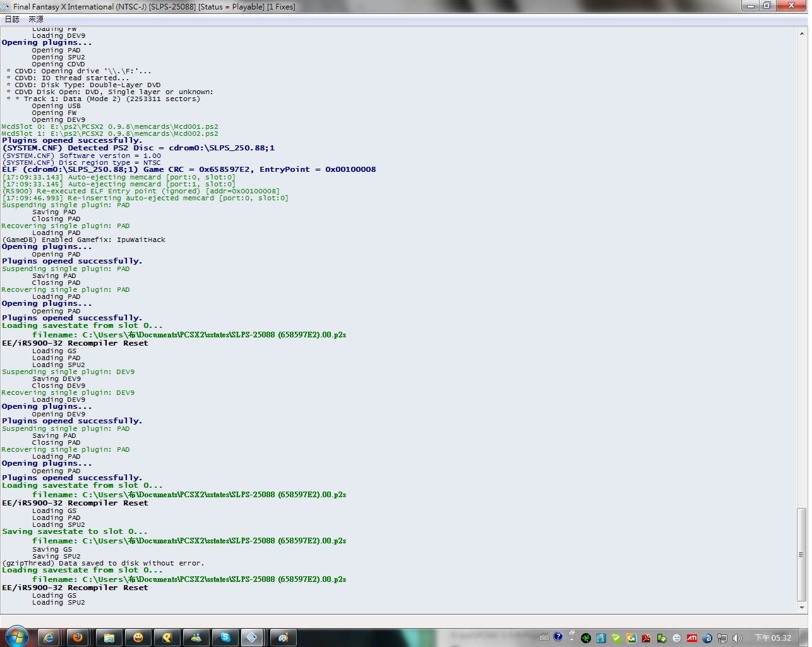Click the Show Desktop strip beside the clock
Screen dimensions: 812x647
[804, 638]
